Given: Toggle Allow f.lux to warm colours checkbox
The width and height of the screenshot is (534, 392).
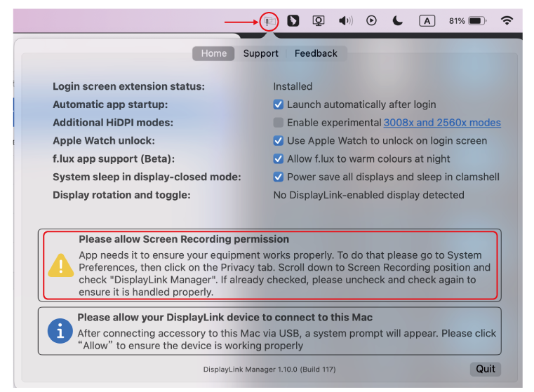Looking at the screenshot, I should pyautogui.click(x=279, y=158).
